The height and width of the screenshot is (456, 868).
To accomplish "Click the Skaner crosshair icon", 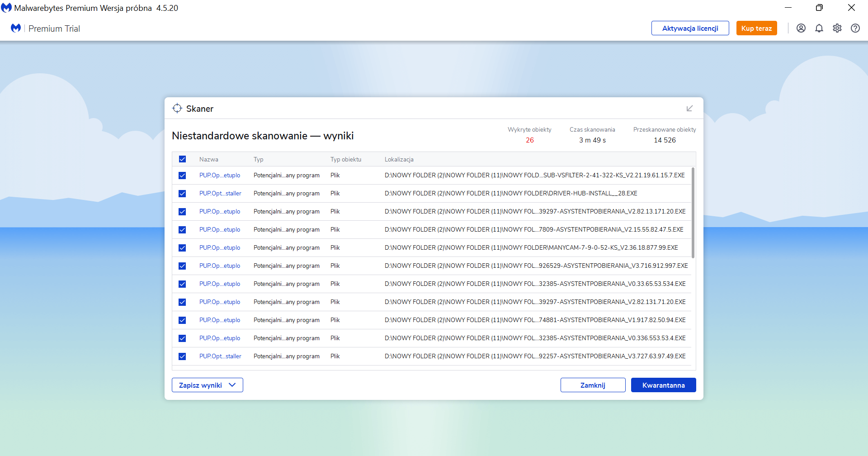I will click(x=177, y=108).
